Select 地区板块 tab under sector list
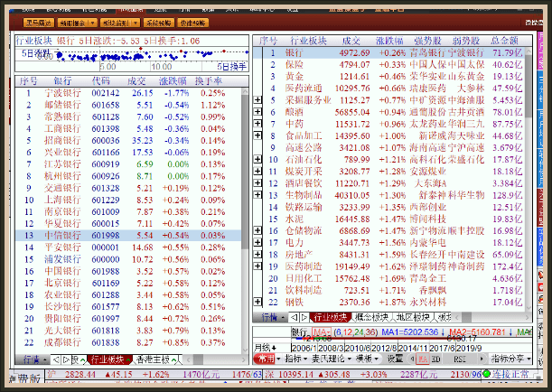 413,317
